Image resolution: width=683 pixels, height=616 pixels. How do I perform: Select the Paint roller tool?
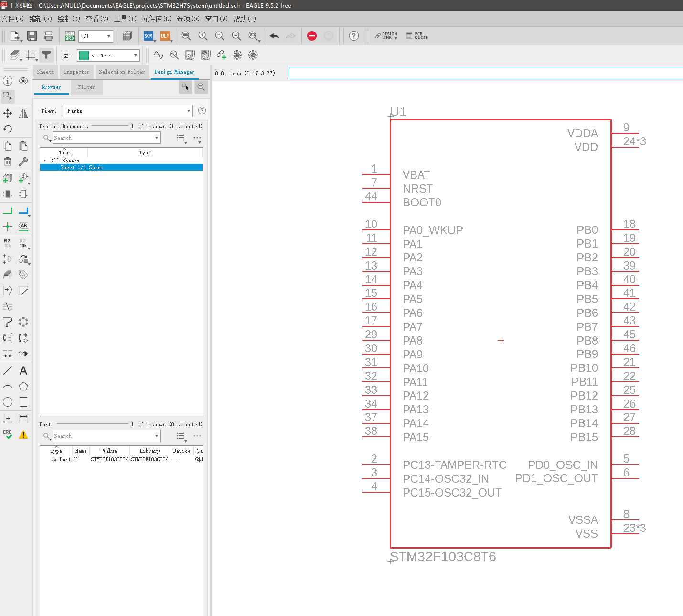tap(8, 322)
